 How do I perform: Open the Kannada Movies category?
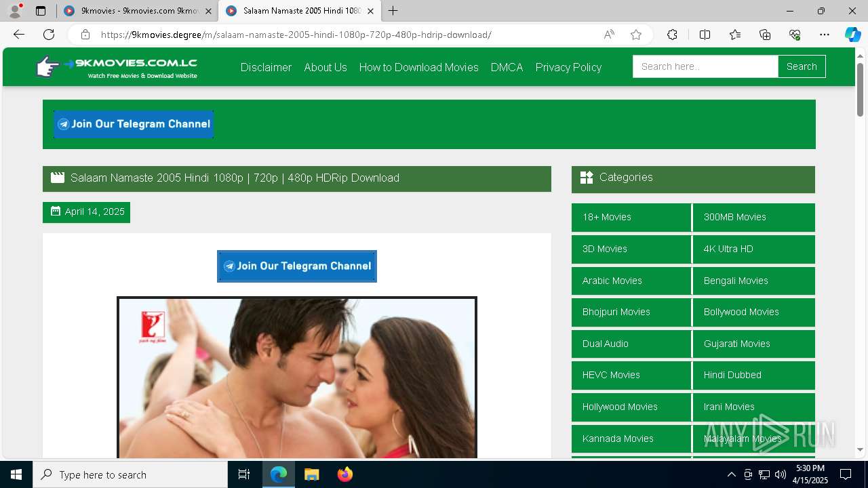631,439
